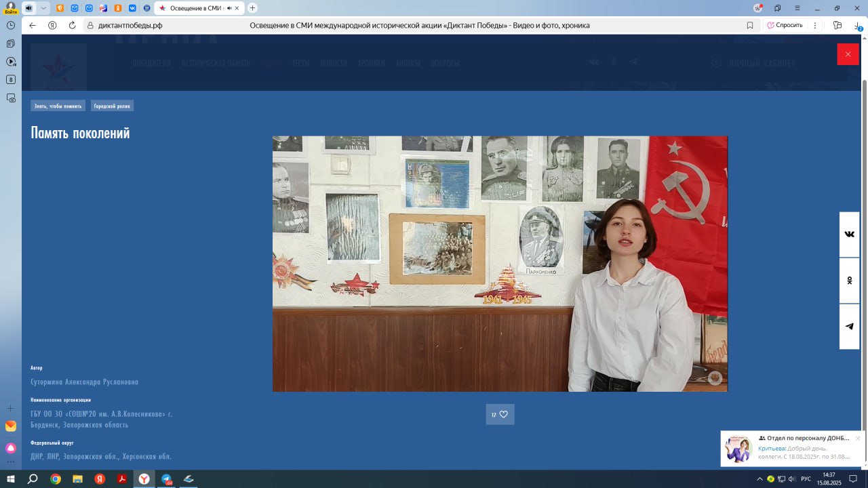868x488 pixels.
Task: Close the «Освещение в СМИ» tab
Action: [237, 8]
